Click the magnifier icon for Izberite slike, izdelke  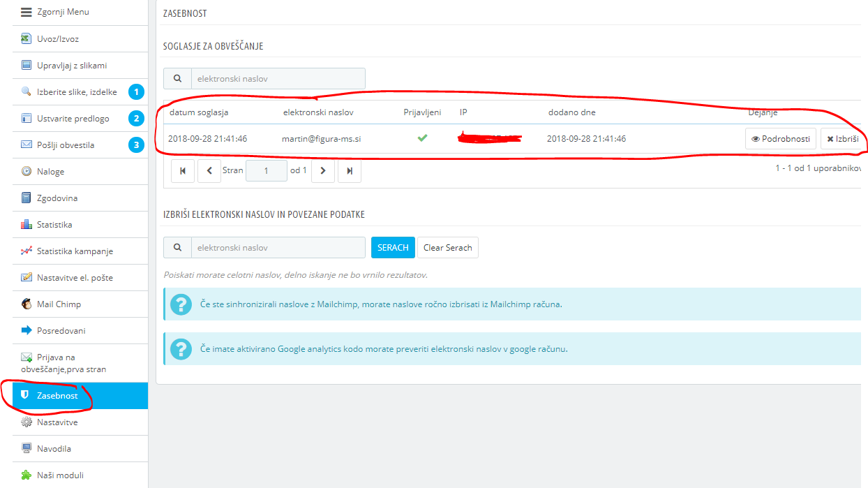click(27, 91)
